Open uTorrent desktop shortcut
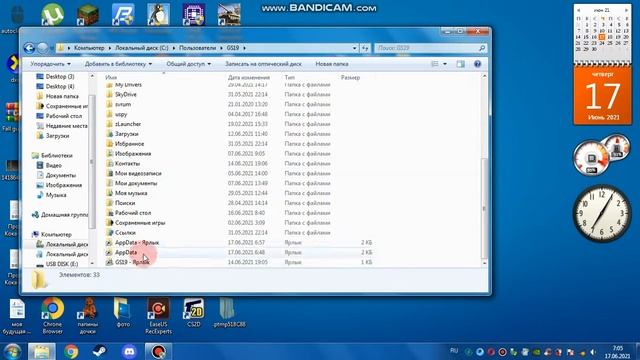 52,14
